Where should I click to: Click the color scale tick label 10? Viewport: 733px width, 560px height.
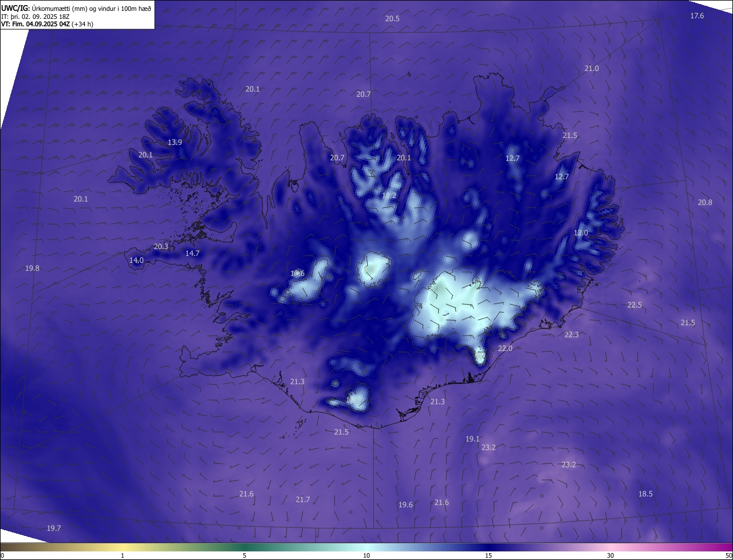coord(366,555)
